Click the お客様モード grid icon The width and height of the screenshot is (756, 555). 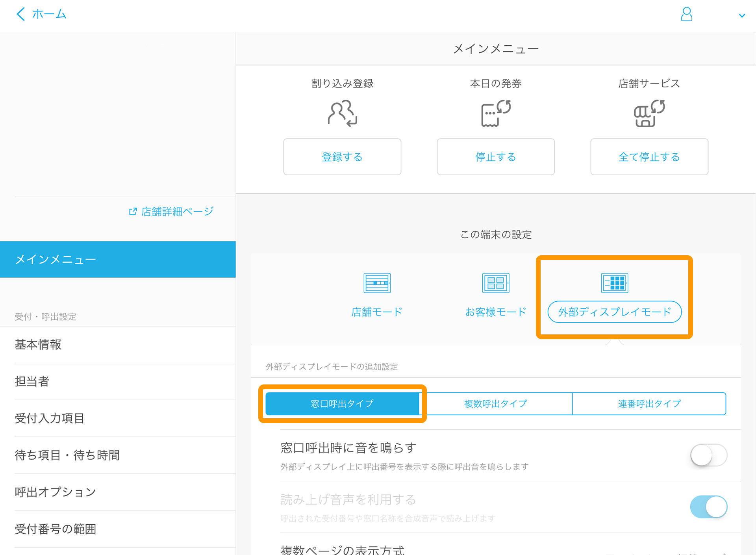[x=496, y=283]
